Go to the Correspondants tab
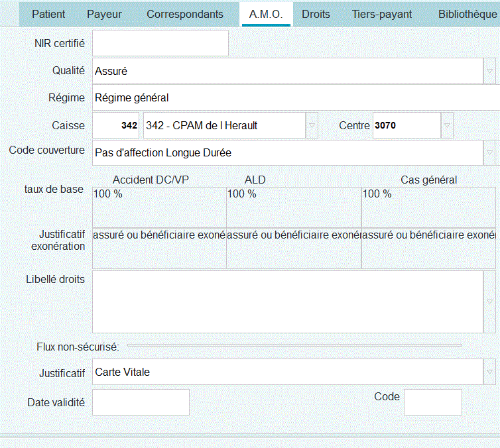 tap(185, 14)
